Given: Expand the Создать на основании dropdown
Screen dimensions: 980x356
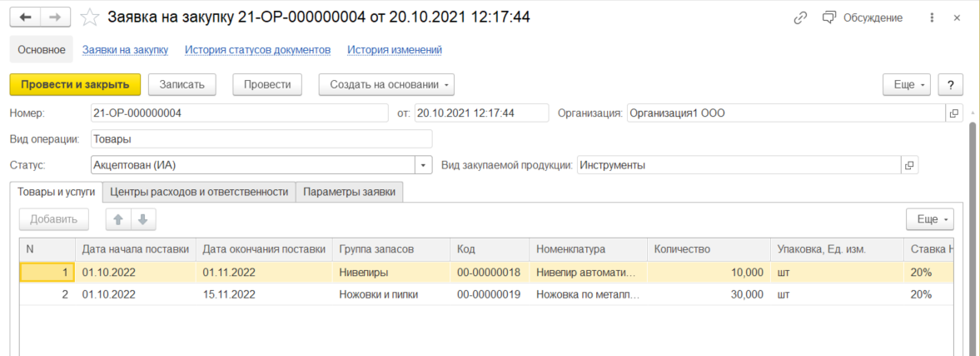Looking at the screenshot, I should (x=386, y=84).
